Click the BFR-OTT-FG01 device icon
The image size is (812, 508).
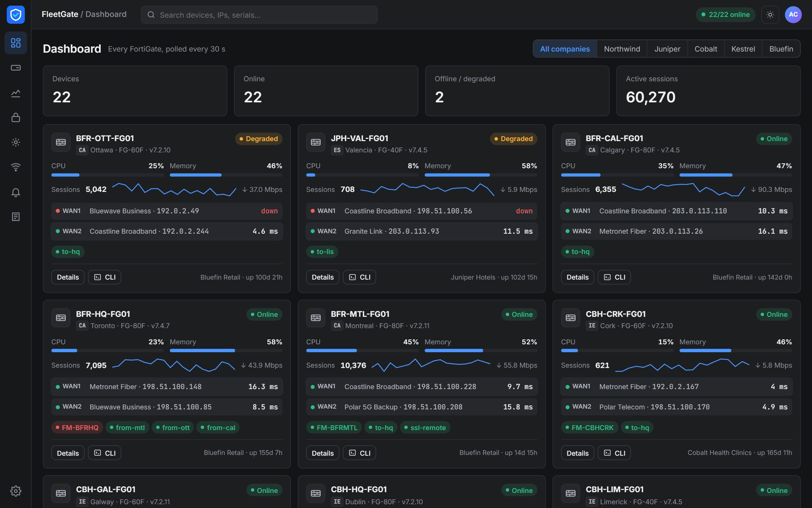click(x=61, y=142)
